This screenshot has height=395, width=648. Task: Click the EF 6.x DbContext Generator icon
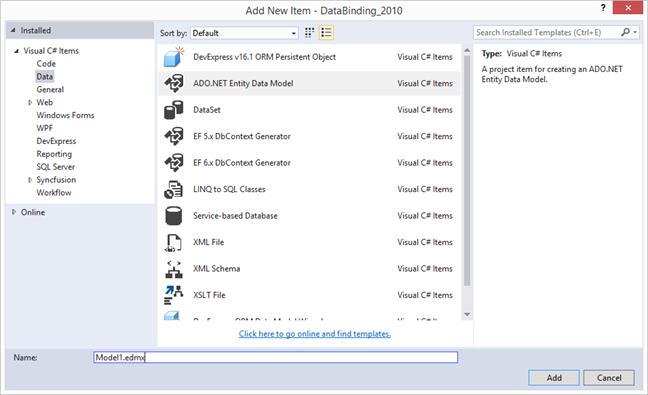(x=174, y=163)
